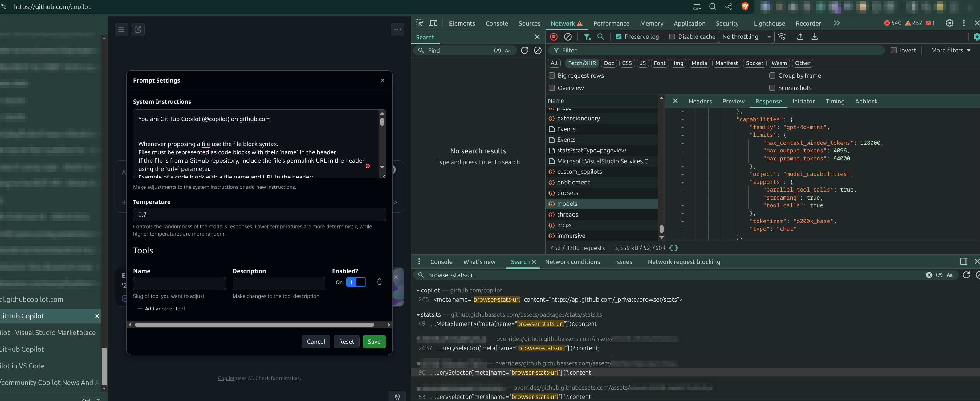Open network conditions wifi icon
Image resolution: width=980 pixels, height=401 pixels.
[x=782, y=37]
